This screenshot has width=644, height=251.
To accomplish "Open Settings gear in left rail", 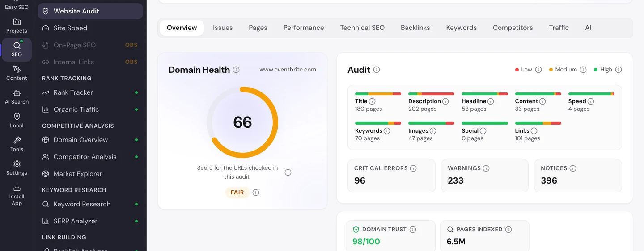I will [17, 164].
